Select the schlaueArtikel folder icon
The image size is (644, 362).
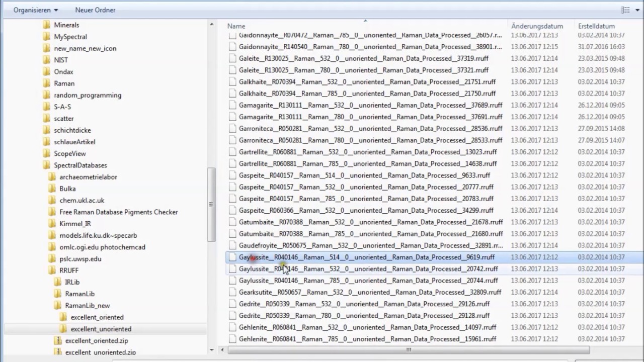pyautogui.click(x=47, y=142)
